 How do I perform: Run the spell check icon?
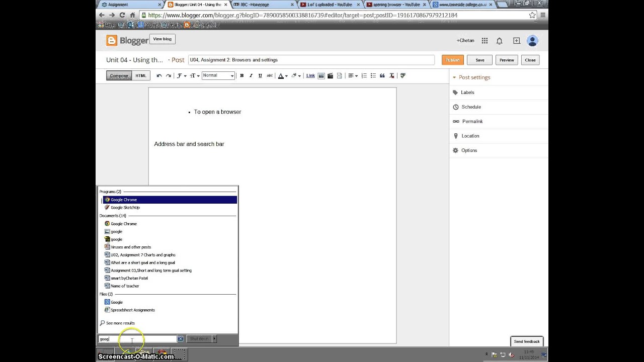coord(402,76)
